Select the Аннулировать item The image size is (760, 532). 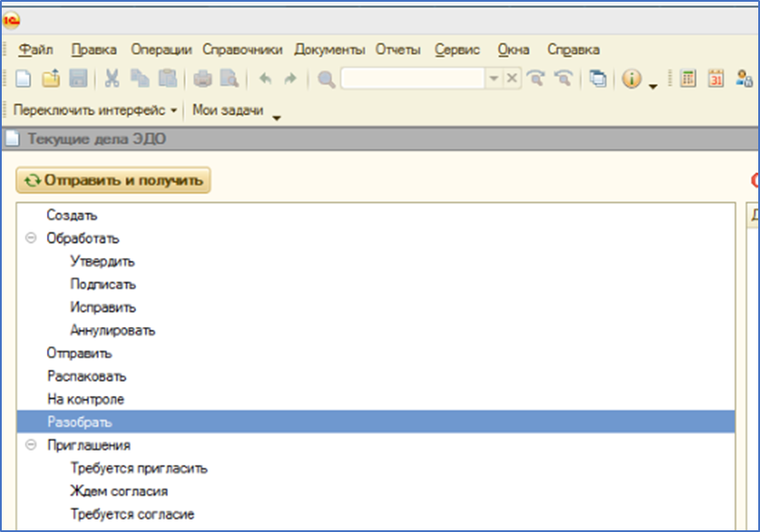point(112,330)
